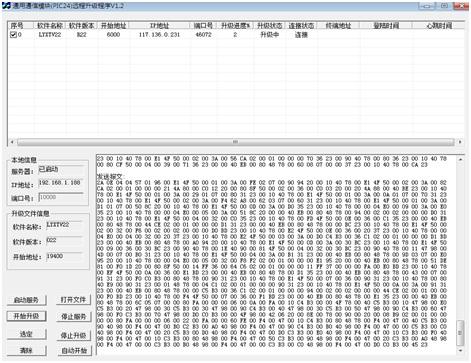Click the 端口号 input field showing 10000
The height and width of the screenshot is (363, 471).
pyautogui.click(x=61, y=197)
